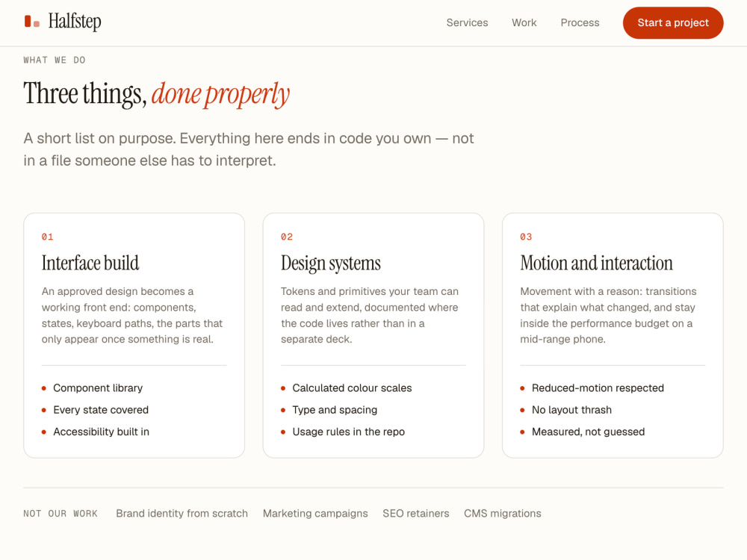Click the '01' number on Interface build card
Screen dimensions: 747x560
tap(47, 237)
